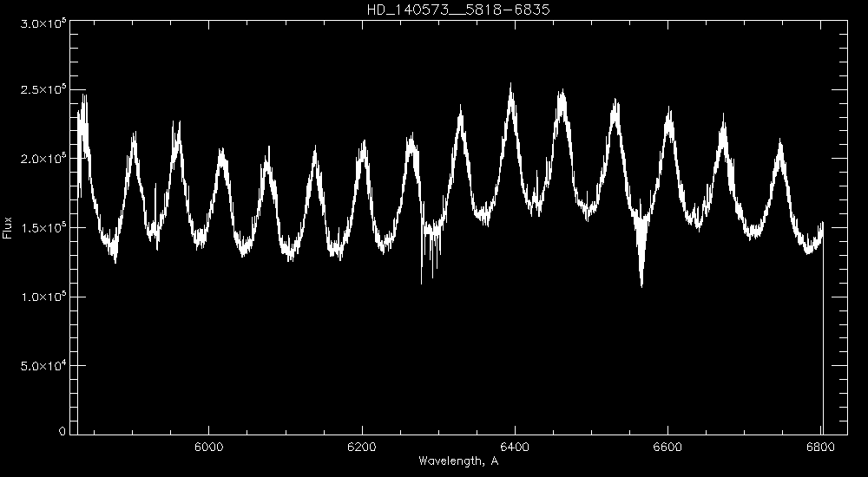Screen dimensions: 868x477
Task: Select the 1.5×10^5 y-axis tick label
Action: click(x=43, y=229)
